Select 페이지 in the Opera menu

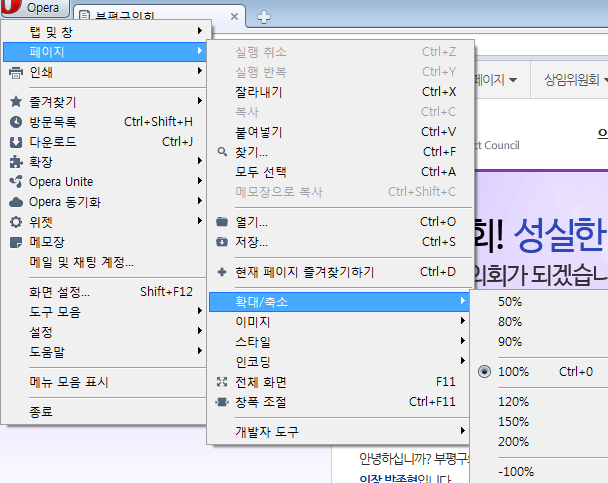pyautogui.click(x=107, y=52)
